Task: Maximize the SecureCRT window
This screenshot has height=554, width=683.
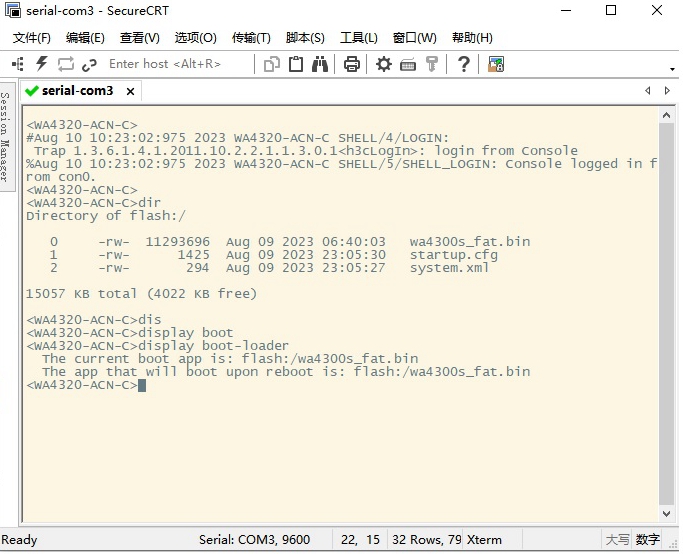Action: click(611, 10)
